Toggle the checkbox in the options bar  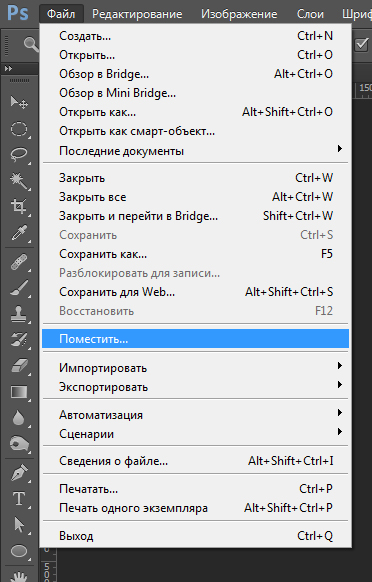[x=361, y=45]
